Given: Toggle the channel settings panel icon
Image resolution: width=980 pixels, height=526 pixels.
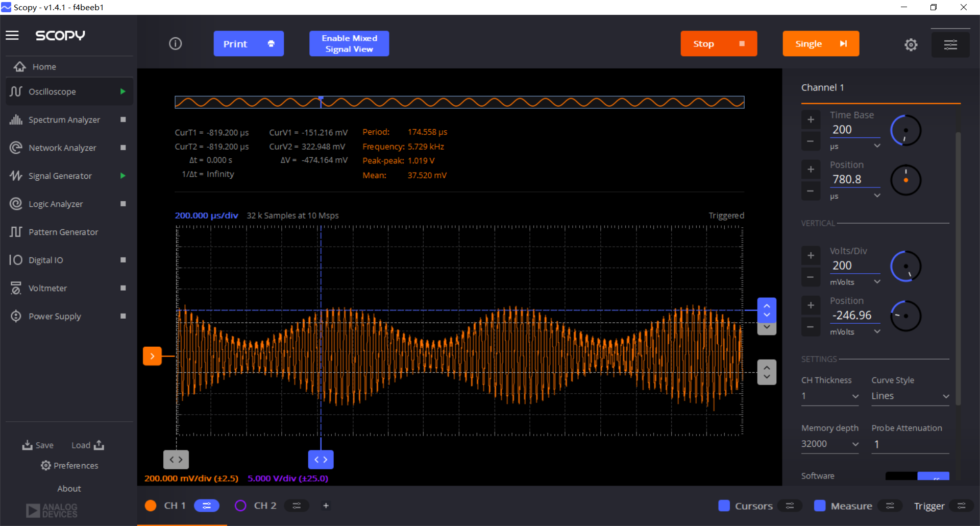Looking at the screenshot, I should 950,44.
